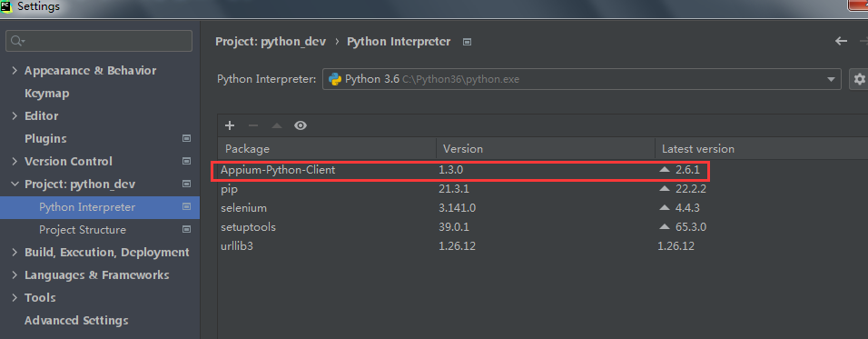
Task: Open the Keymap settings page
Action: click(x=47, y=93)
